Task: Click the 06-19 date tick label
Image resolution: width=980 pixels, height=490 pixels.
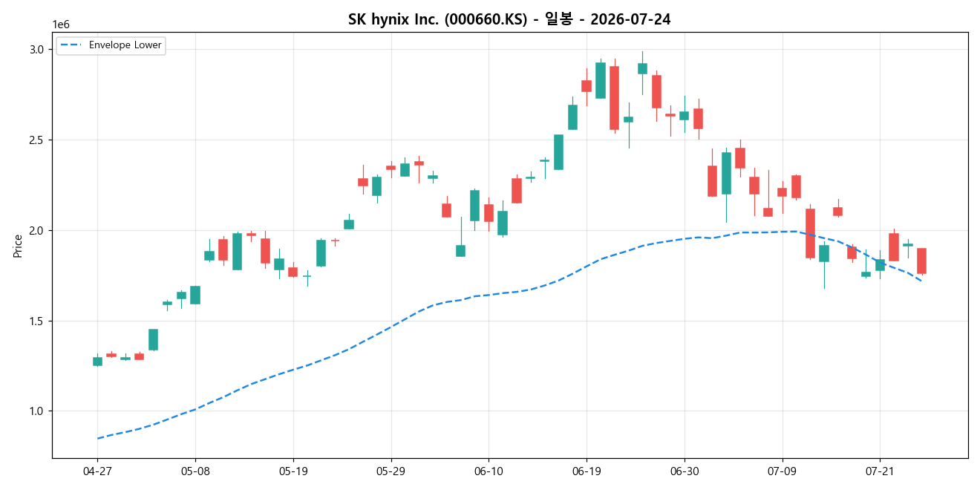Action: point(587,471)
